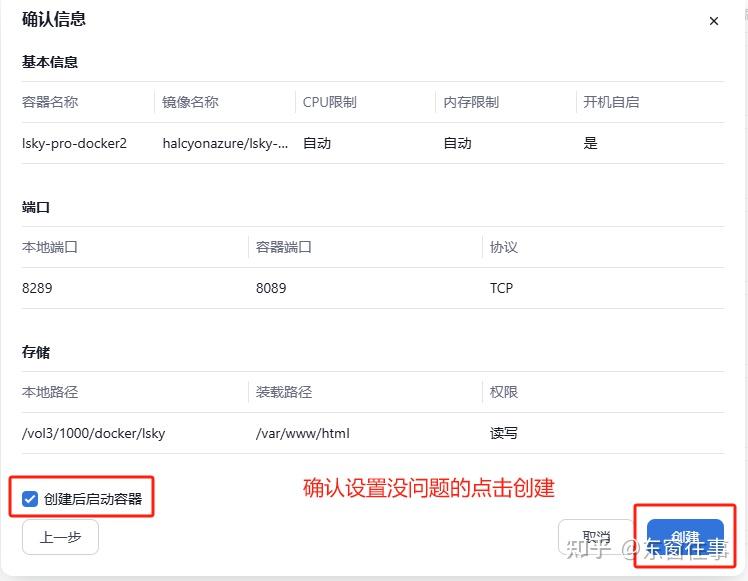Select the container port 8089 cell
Image resolution: width=748 pixels, height=581 pixels.
point(271,288)
